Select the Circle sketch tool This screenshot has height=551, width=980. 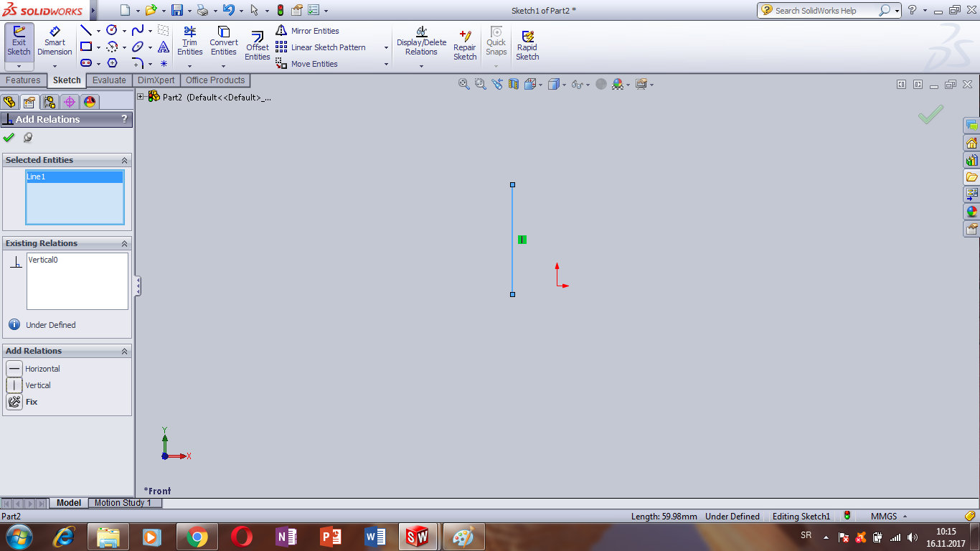coord(112,30)
